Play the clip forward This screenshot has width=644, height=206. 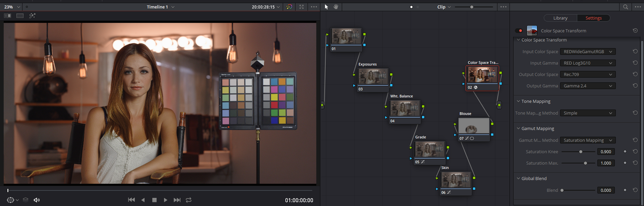pos(166,200)
